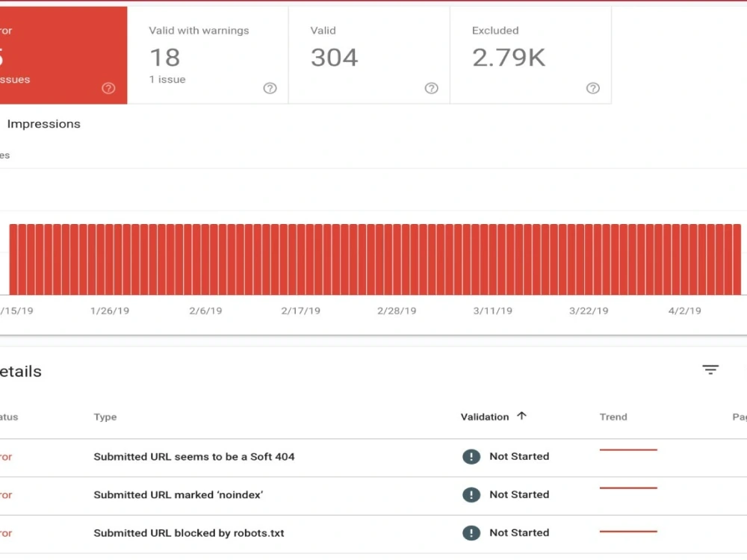Click 'Not Started' in the robots.txt row
Image resolution: width=747 pixels, height=560 pixels.
pyautogui.click(x=519, y=532)
